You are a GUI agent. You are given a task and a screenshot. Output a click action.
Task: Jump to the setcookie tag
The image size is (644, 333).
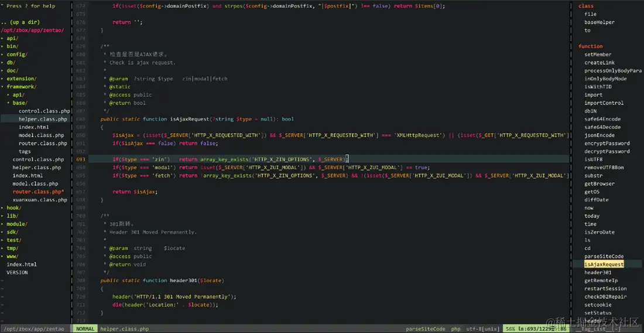point(598,305)
